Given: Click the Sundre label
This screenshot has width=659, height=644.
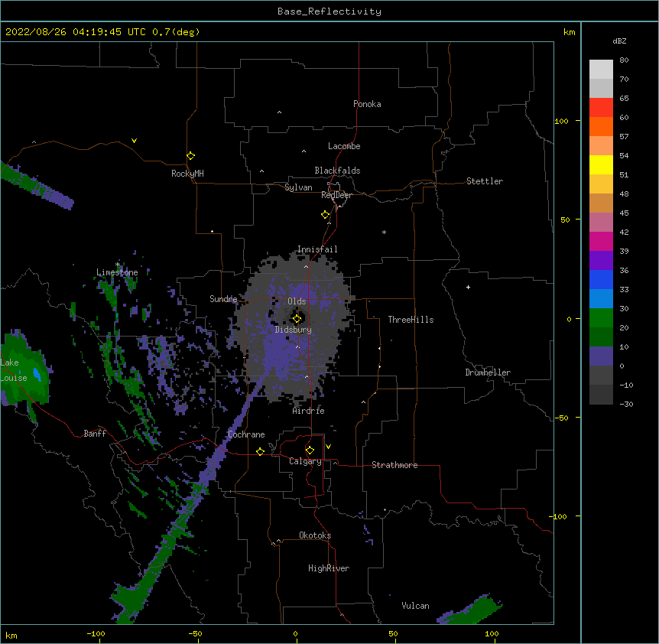Looking at the screenshot, I should click(x=223, y=299).
